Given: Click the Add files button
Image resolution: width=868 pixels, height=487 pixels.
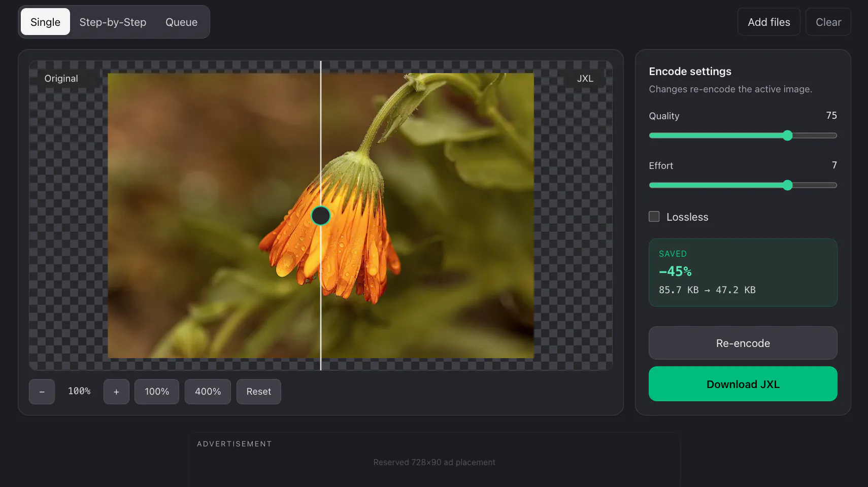Looking at the screenshot, I should pos(769,22).
